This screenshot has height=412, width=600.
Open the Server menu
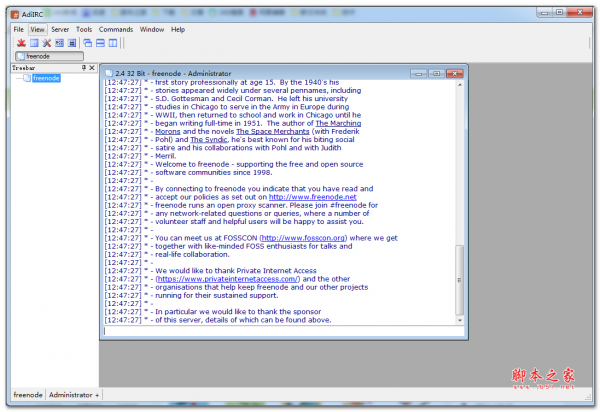60,29
